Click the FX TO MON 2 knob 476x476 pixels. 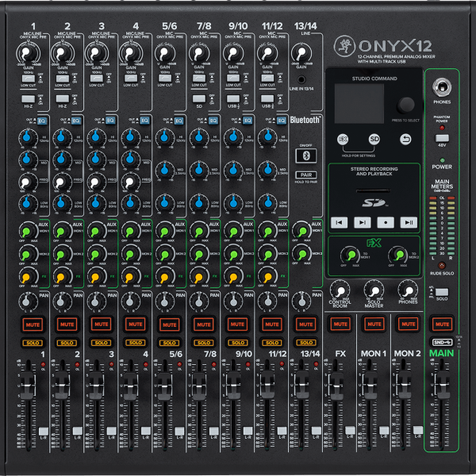click(397, 255)
